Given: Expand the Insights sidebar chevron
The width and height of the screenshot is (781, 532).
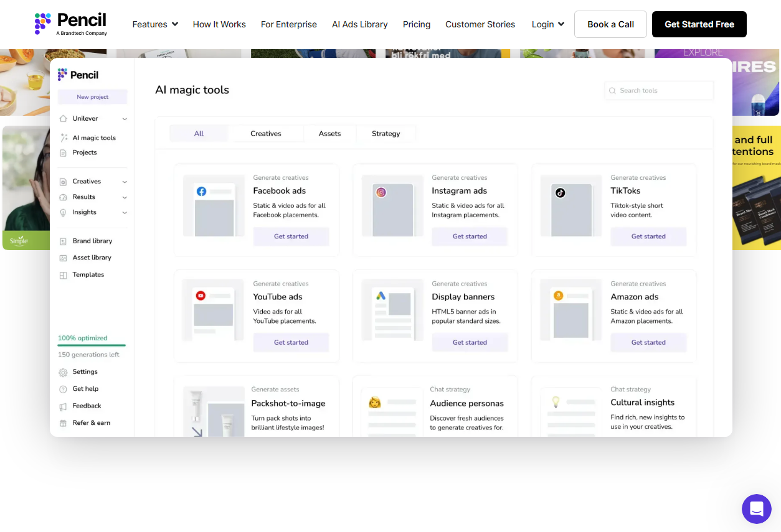Looking at the screenshot, I should pos(125,213).
